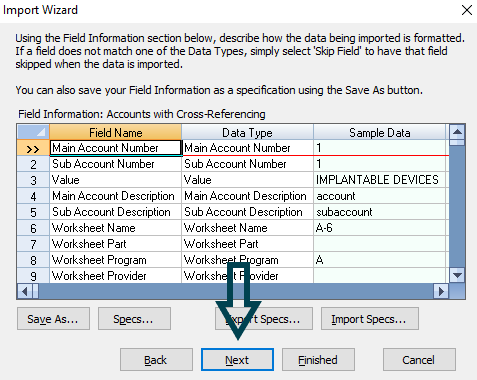Image resolution: width=477 pixels, height=380 pixels.
Task: Select row header 9
Action: click(x=33, y=276)
